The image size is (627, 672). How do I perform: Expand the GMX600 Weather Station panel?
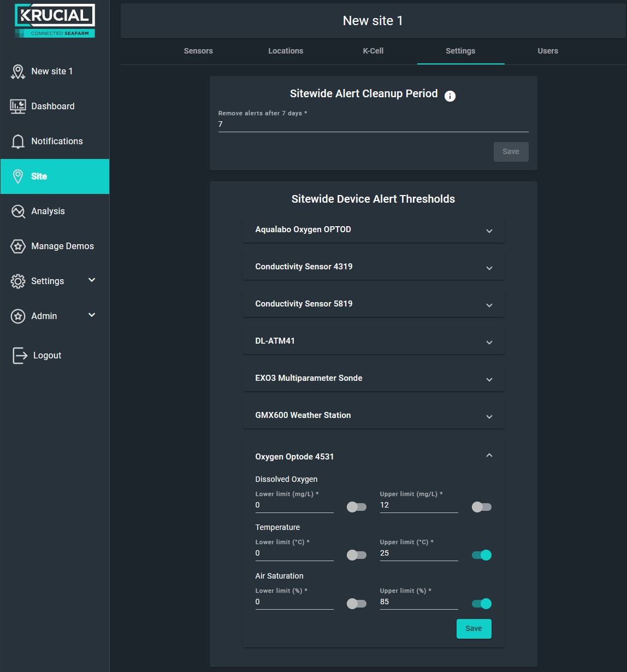(374, 416)
